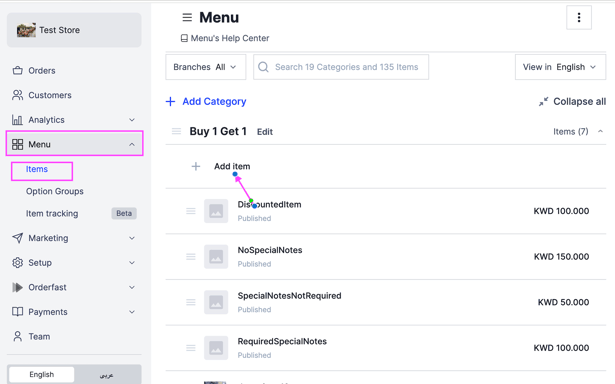
Task: Expand the Orderfast section chevron
Action: [x=132, y=287]
